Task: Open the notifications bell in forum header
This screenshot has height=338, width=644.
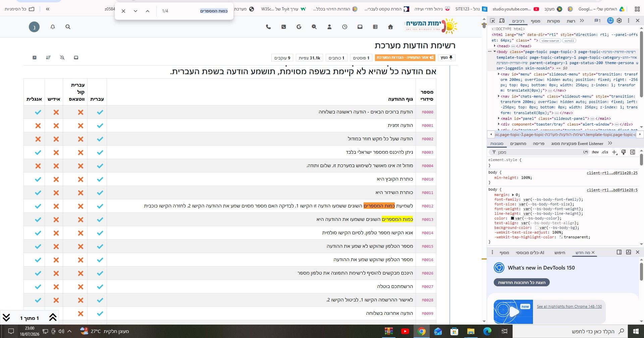Action: [53, 27]
